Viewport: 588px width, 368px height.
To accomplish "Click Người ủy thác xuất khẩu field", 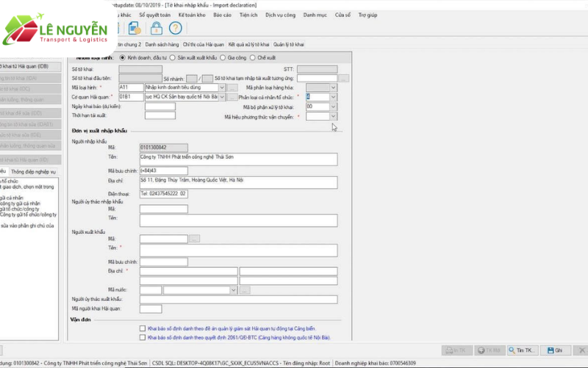I will [x=238, y=300].
